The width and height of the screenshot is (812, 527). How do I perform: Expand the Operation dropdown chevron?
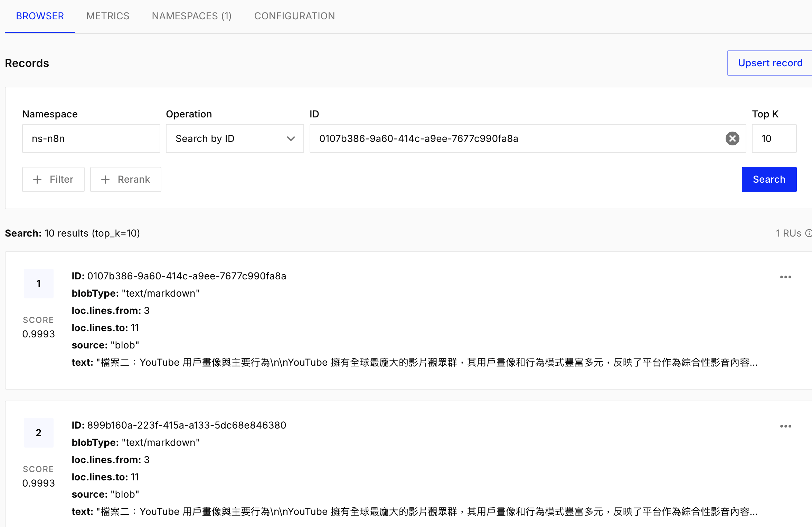291,138
